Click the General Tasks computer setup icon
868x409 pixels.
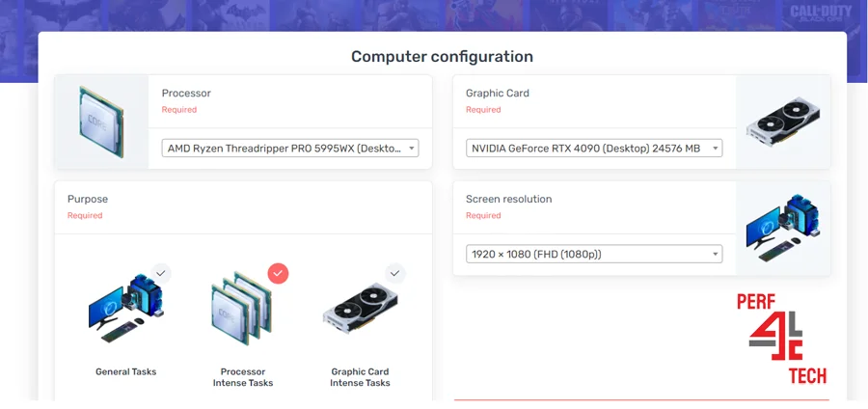[126, 307]
